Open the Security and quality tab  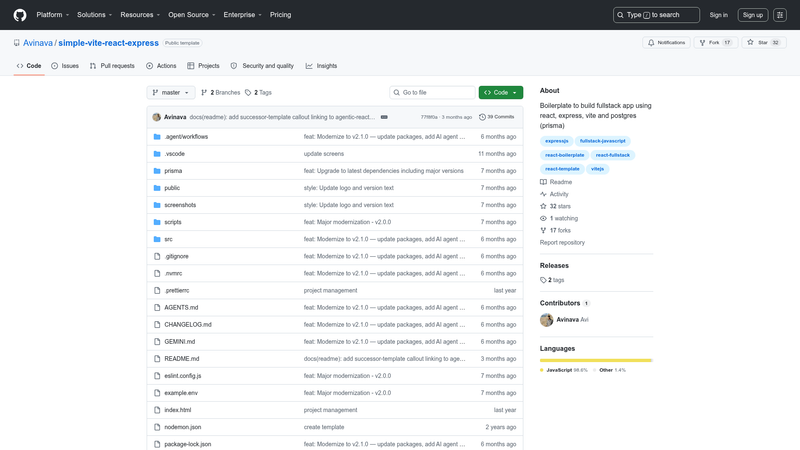click(x=262, y=66)
